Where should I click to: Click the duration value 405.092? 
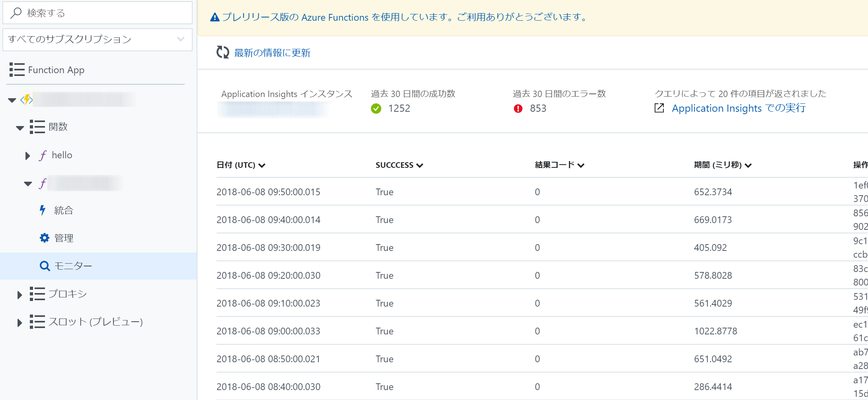[x=710, y=248]
